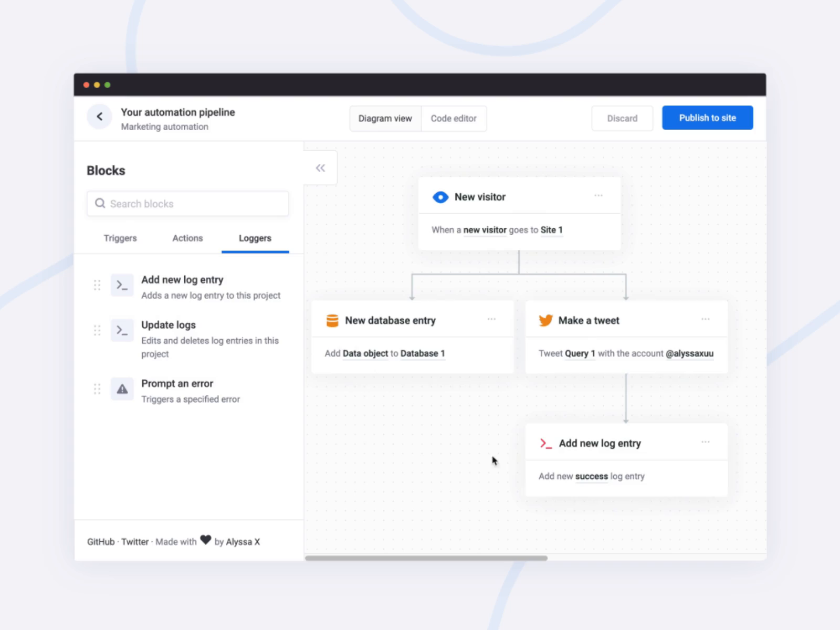The width and height of the screenshot is (840, 630).
Task: Collapse the Blocks sidebar with the chevron
Action: [320, 167]
